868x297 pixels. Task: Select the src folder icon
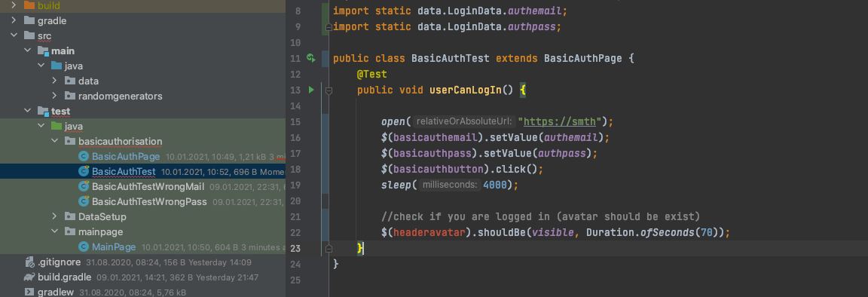[29, 35]
